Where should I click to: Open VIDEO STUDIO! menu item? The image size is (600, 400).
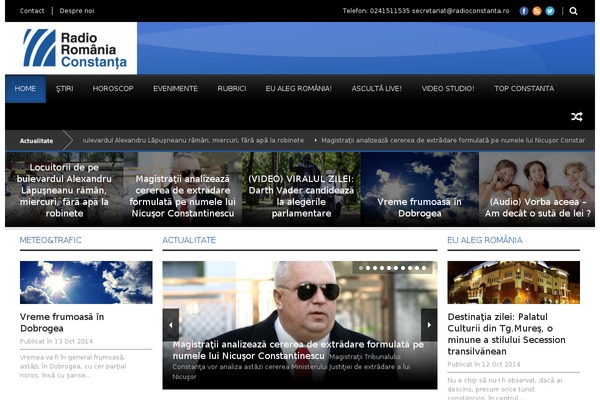(448, 89)
